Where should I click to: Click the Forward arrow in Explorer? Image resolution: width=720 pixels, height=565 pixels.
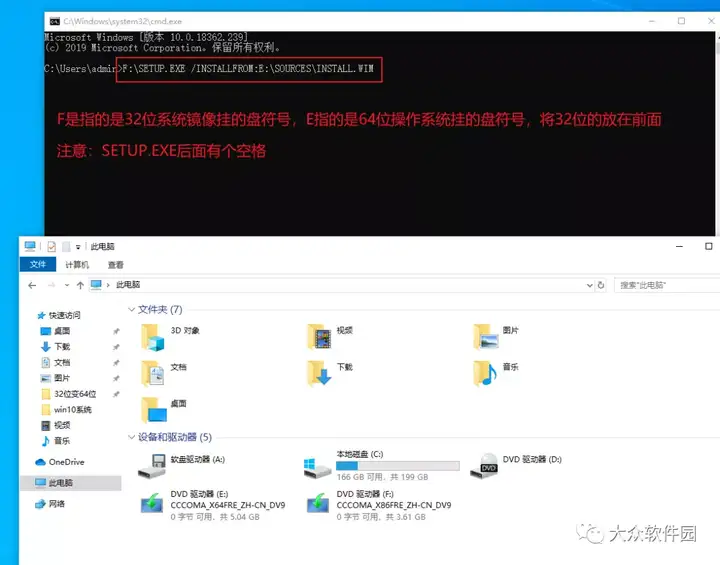click(51, 285)
